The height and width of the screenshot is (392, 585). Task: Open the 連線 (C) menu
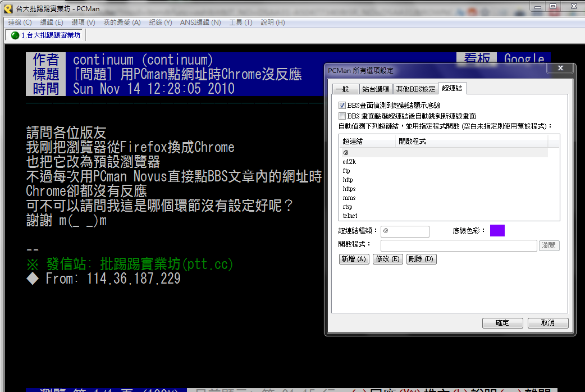coord(20,22)
